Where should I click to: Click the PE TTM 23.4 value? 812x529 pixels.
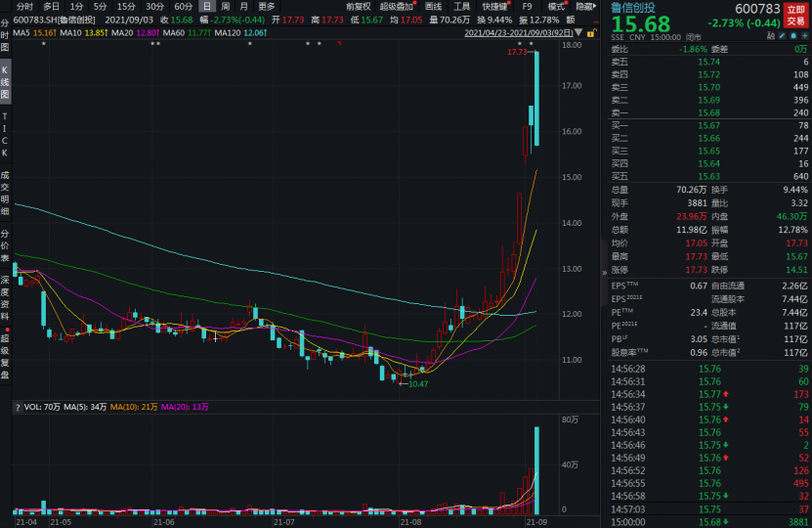click(699, 313)
